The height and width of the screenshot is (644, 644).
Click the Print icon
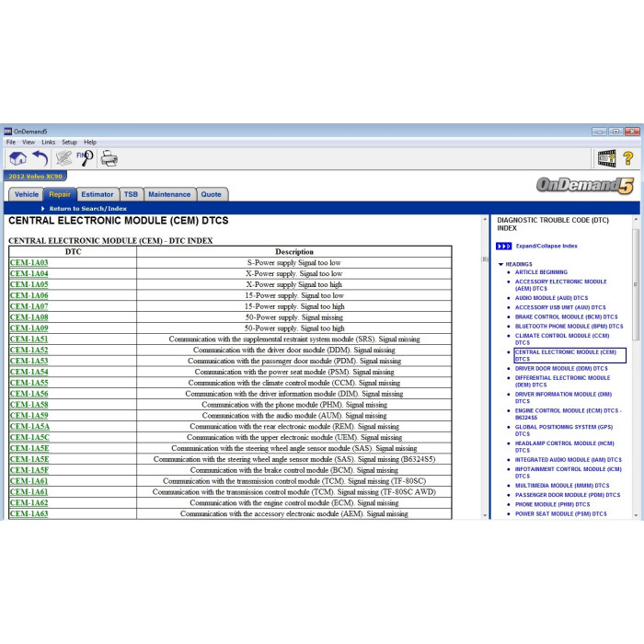click(x=109, y=158)
